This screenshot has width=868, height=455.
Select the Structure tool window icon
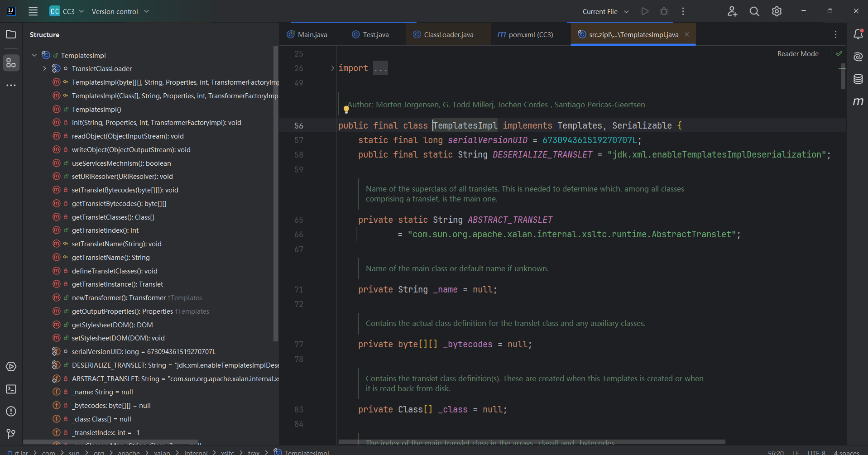11,63
